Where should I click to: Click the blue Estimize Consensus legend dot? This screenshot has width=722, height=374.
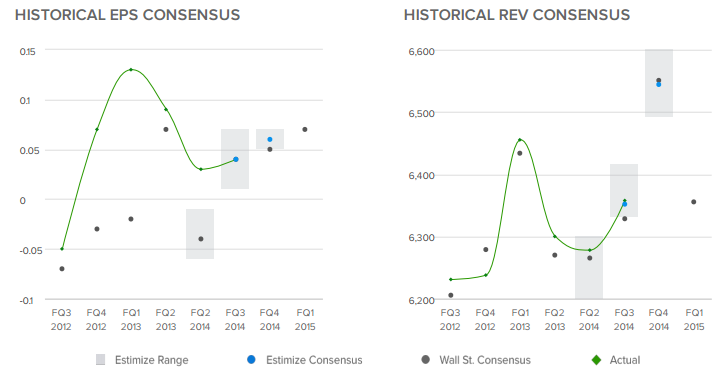coord(251,359)
